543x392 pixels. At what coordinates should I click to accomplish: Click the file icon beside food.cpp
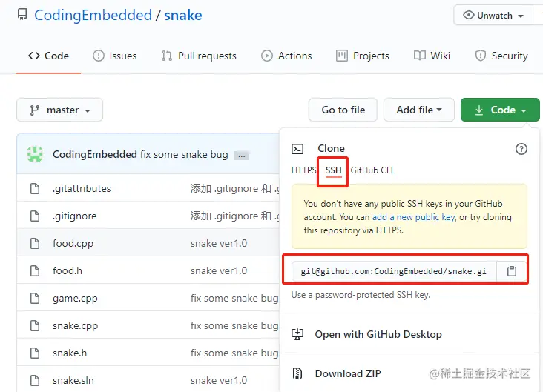[x=35, y=244]
